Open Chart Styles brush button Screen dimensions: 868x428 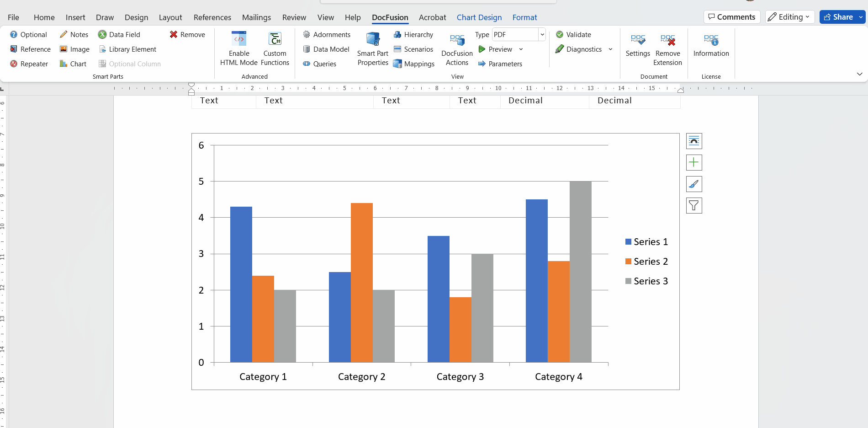tap(694, 184)
